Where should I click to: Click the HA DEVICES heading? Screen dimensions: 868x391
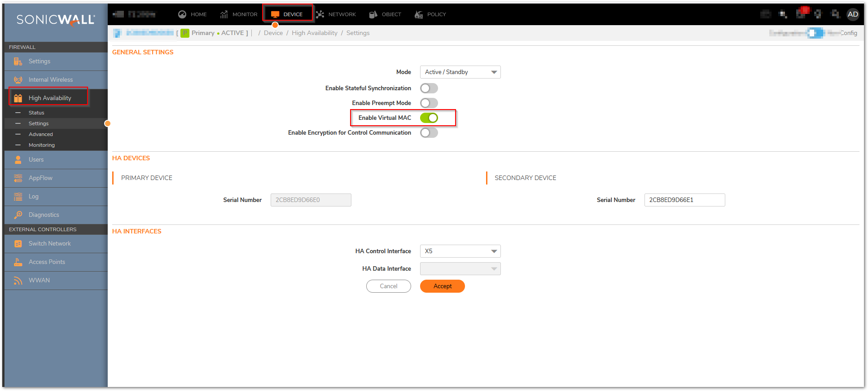[x=131, y=158]
